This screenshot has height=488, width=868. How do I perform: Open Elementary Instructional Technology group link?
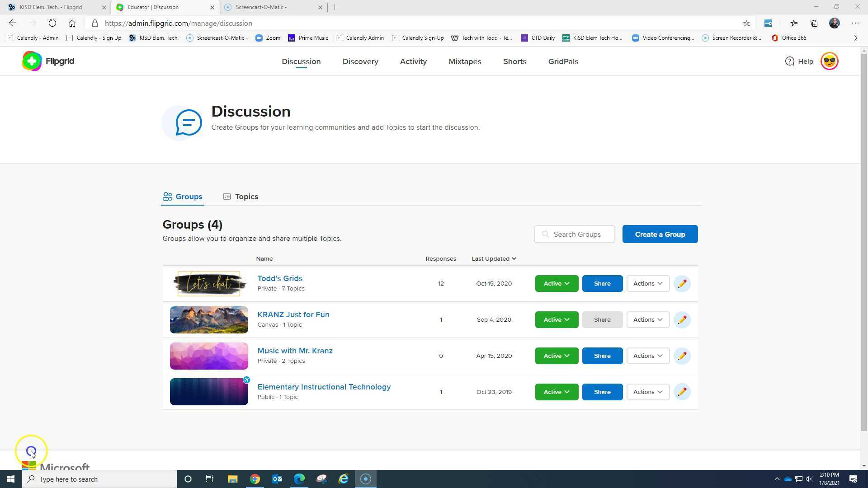pos(324,387)
